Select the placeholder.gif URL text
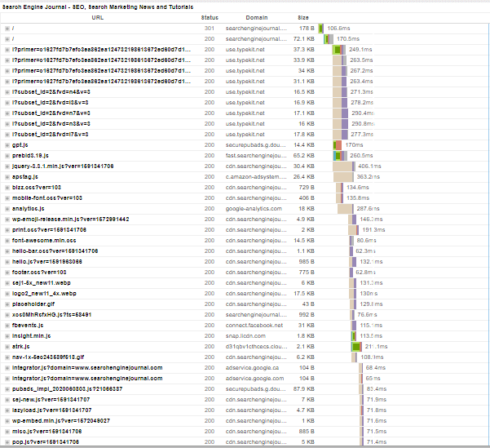 pos(33,304)
